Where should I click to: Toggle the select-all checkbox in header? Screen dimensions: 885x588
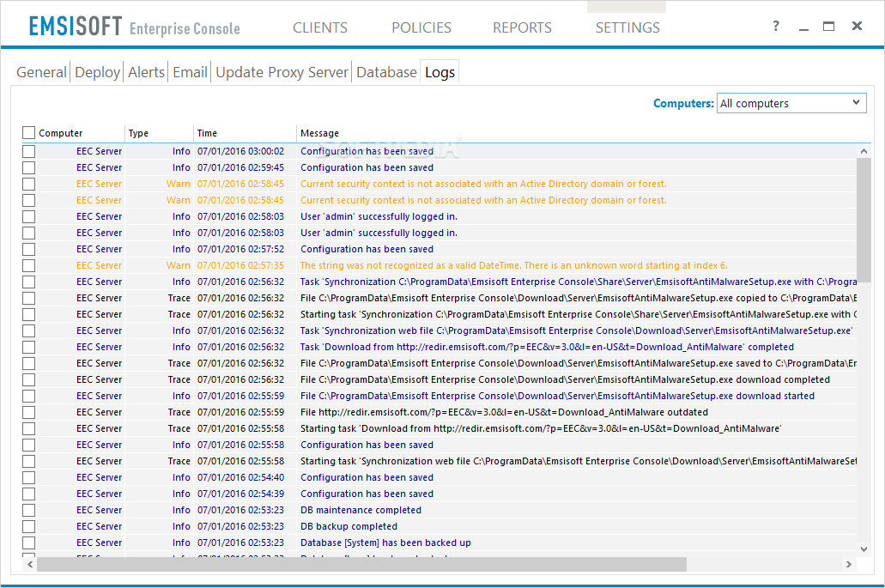(x=29, y=132)
